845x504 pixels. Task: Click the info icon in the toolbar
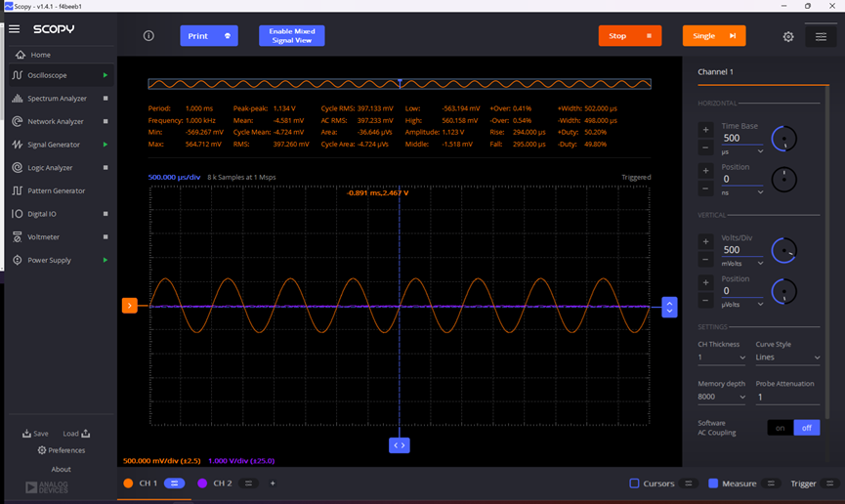148,35
